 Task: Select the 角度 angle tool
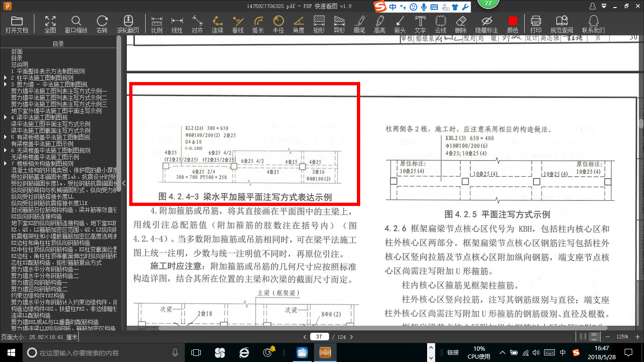click(298, 24)
